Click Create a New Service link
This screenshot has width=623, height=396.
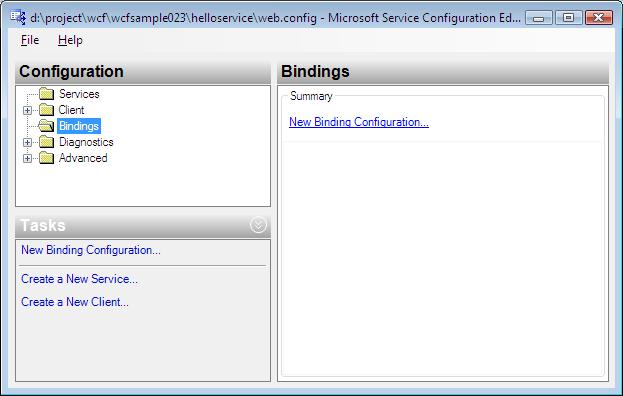[x=79, y=279]
